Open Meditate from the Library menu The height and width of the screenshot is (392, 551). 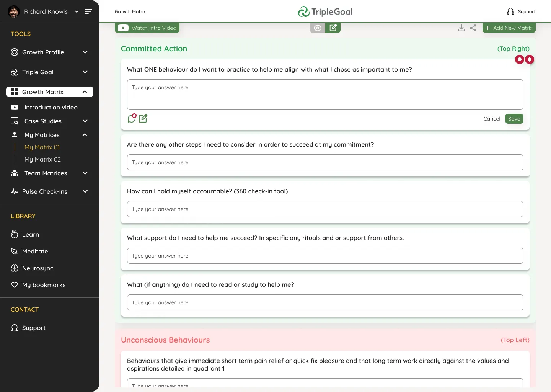coord(35,251)
